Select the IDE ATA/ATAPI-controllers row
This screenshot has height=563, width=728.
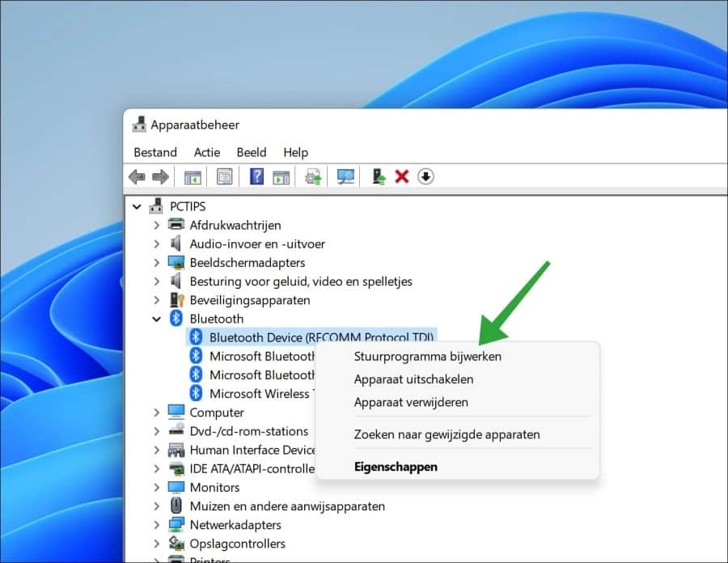point(252,469)
